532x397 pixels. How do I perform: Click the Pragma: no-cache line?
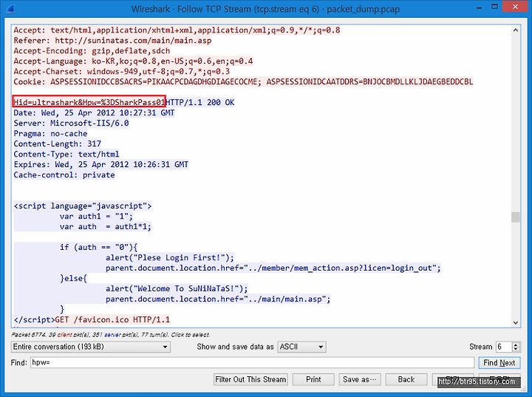50,134
